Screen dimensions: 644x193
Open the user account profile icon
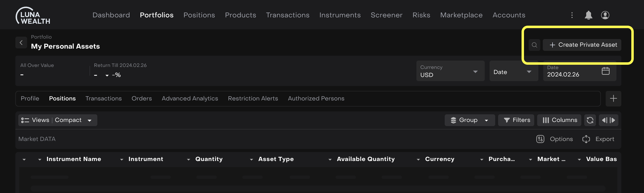pyautogui.click(x=605, y=15)
